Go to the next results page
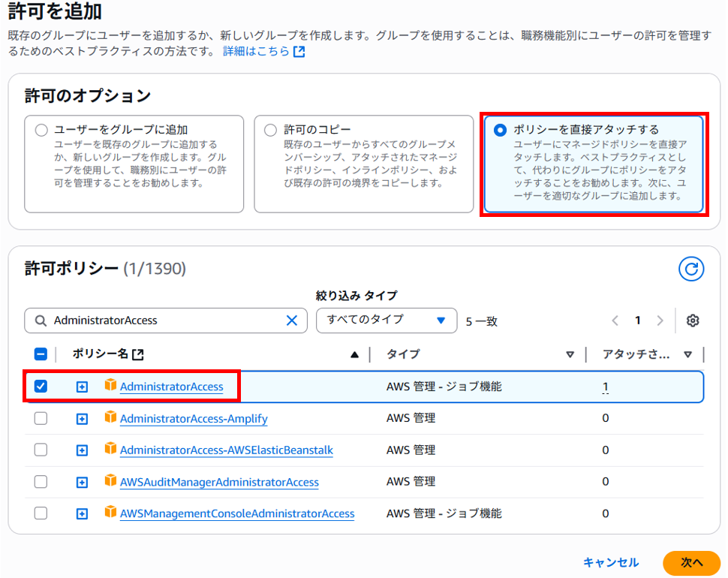 [660, 321]
